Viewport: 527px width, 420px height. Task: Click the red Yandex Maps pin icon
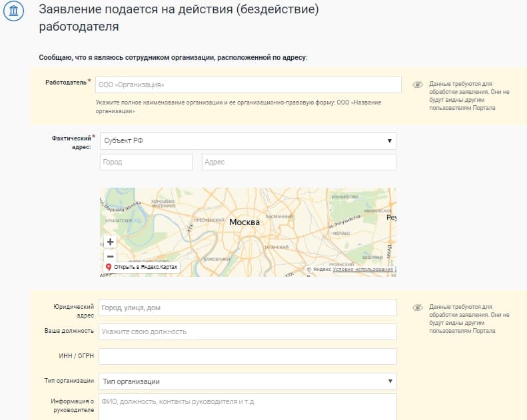(108, 267)
